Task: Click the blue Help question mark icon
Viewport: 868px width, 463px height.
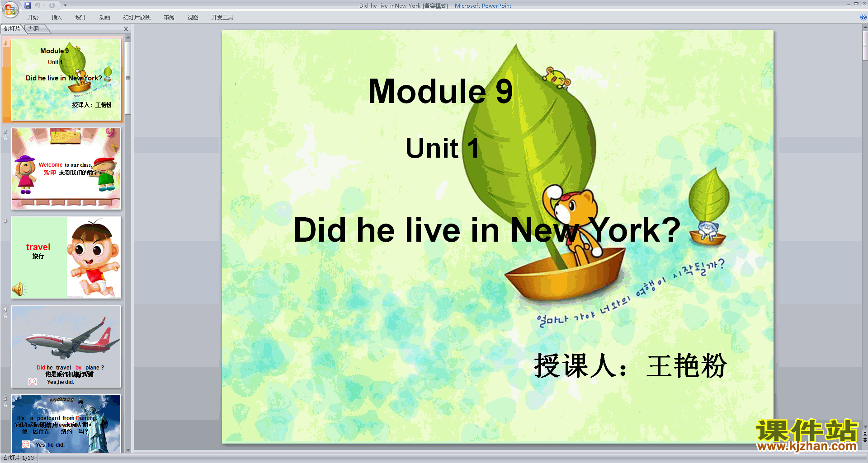Action: (863, 18)
